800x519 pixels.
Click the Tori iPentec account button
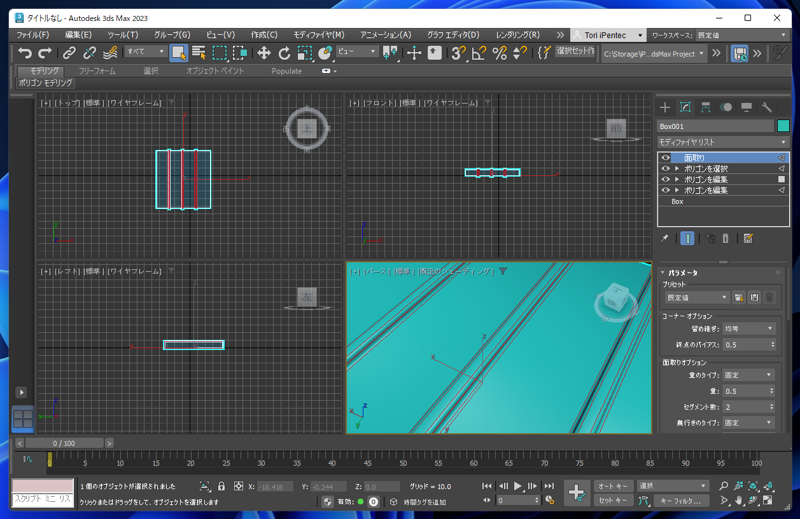(x=608, y=35)
